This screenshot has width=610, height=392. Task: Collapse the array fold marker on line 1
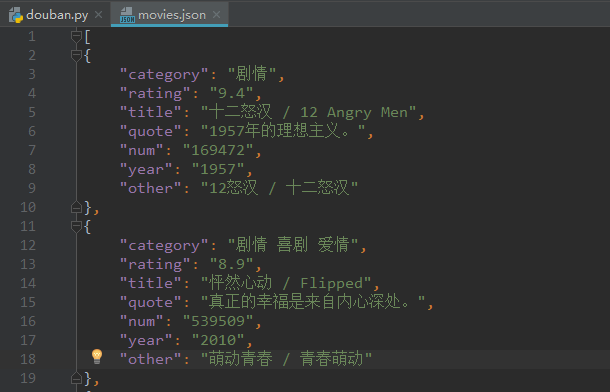point(76,37)
